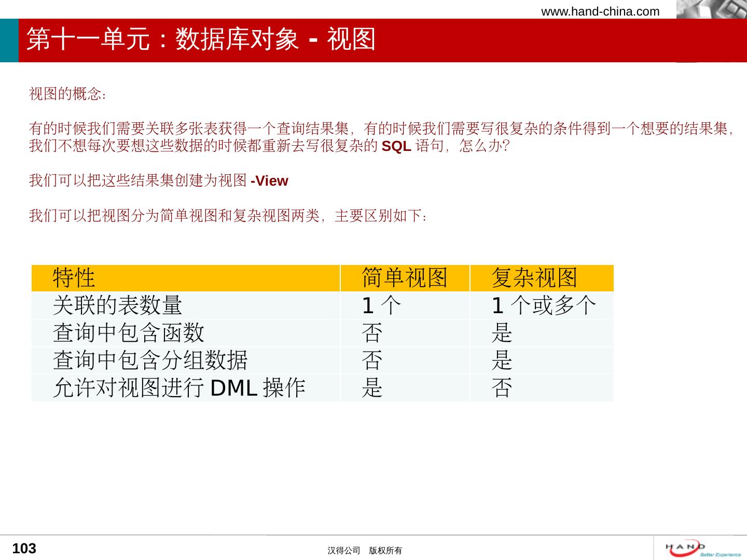Click 简单视图 "否" in the 查询中包含分组数据 row
The image size is (747, 560).
click(405, 360)
